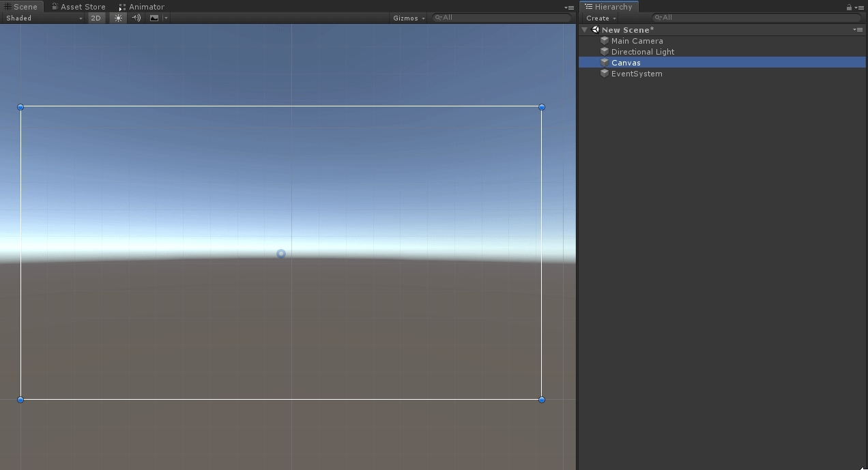Open the Create dropdown in Hierarchy
Viewport: 868px width, 470px height.
(601, 18)
